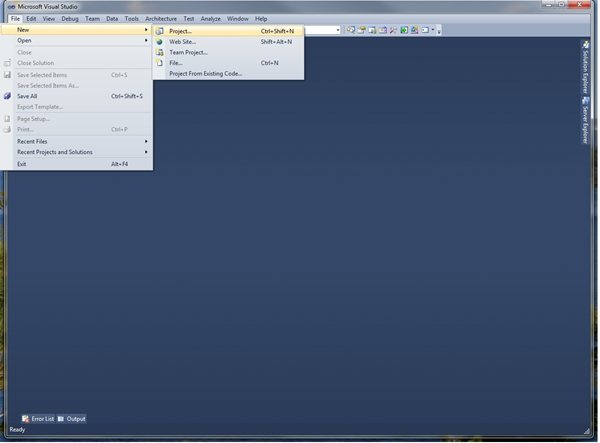Open the Toolbox toolbar icon
This screenshot has height=443, width=600.
point(393,30)
